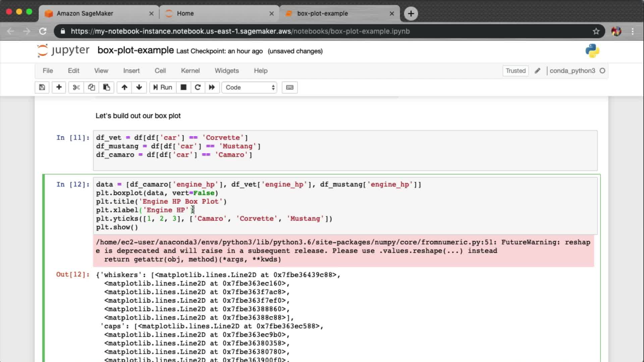The image size is (644, 362).
Task: Click the save and checkpoint icon
Action: click(x=42, y=87)
